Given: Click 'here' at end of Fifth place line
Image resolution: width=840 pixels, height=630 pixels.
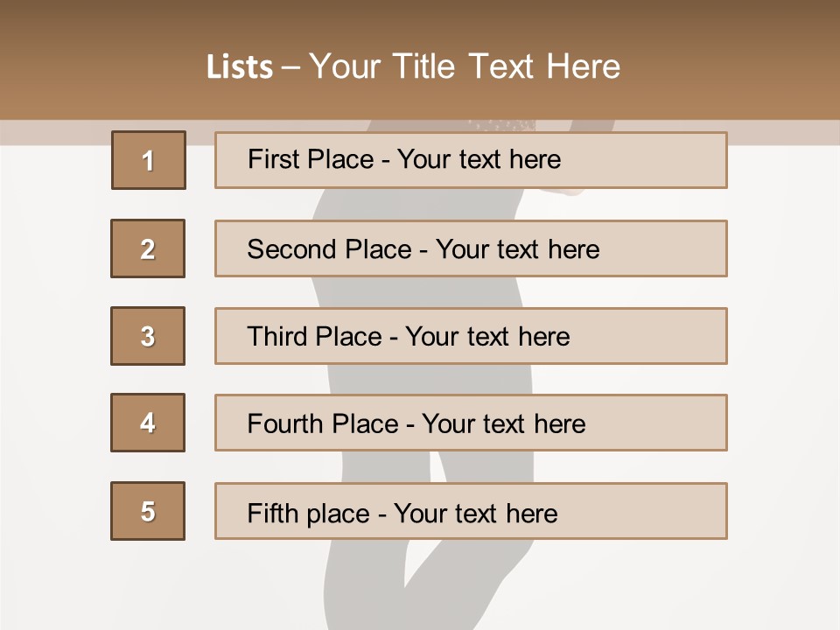Looking at the screenshot, I should [532, 514].
